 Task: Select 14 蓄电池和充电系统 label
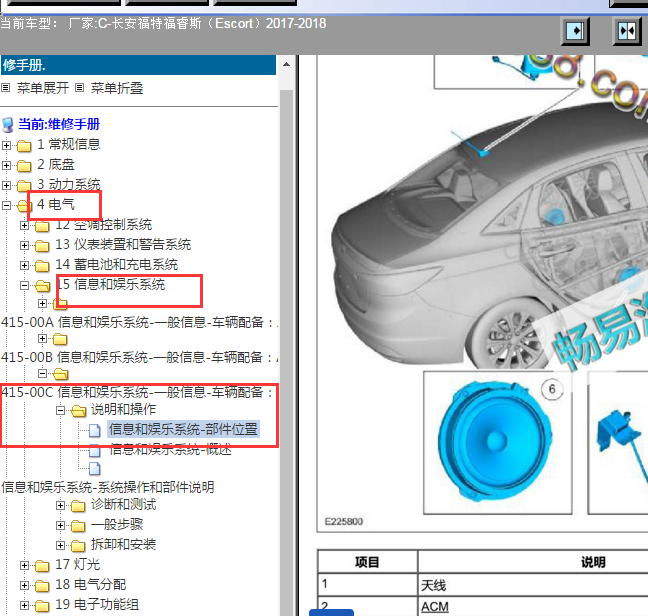coord(117,264)
